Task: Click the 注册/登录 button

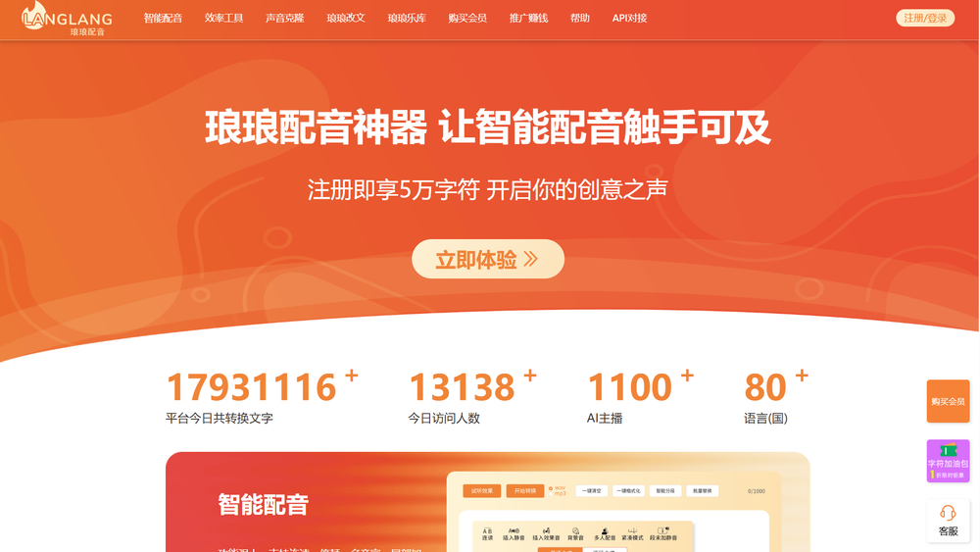Action: [925, 18]
